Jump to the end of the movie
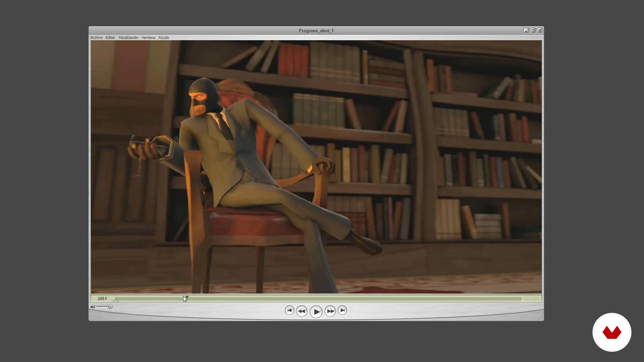Image resolution: width=644 pixels, height=362 pixels. pos(342,310)
